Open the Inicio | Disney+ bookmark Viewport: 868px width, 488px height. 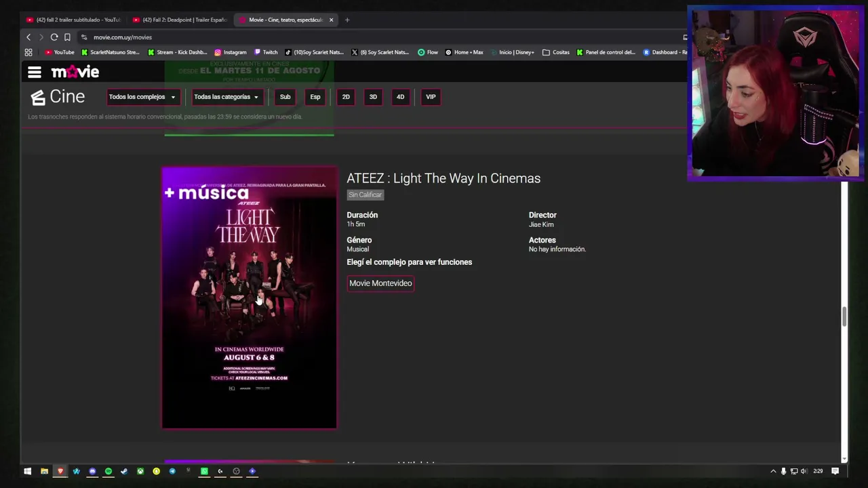pos(512,52)
